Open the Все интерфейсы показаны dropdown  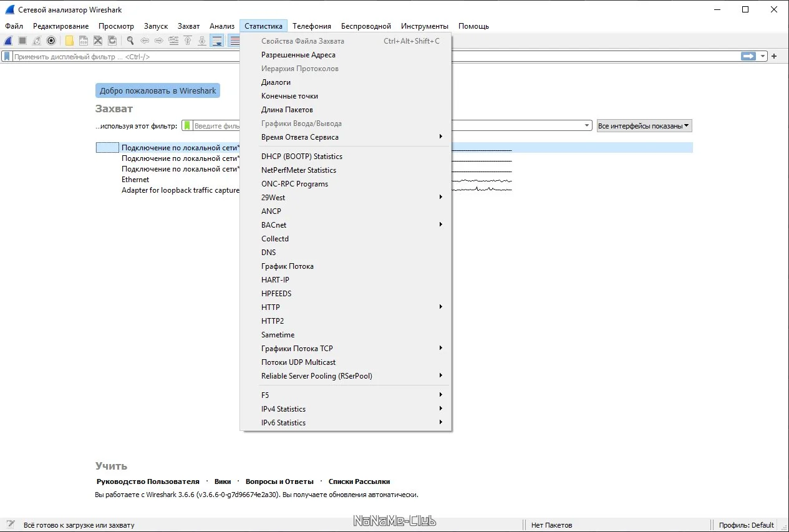point(644,125)
